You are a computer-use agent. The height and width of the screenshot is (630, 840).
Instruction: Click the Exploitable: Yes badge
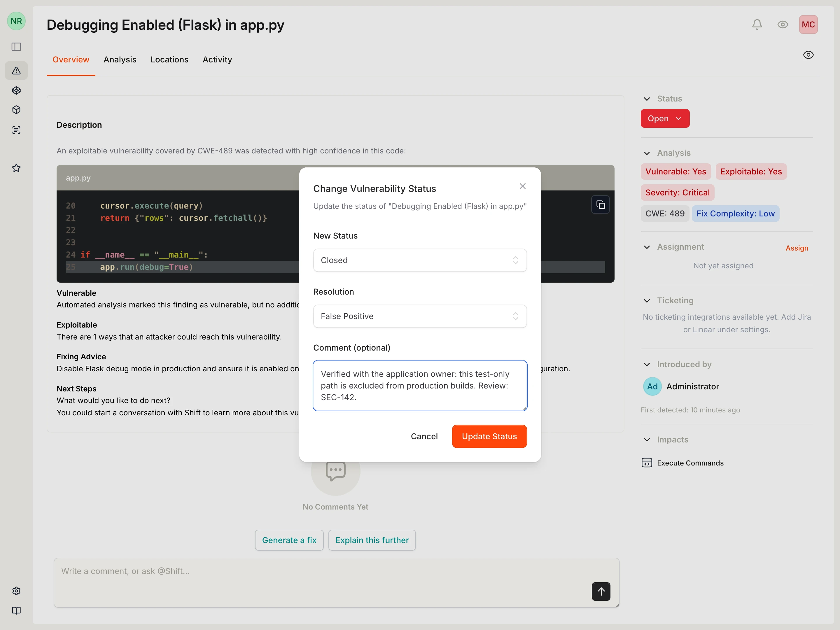pyautogui.click(x=751, y=171)
